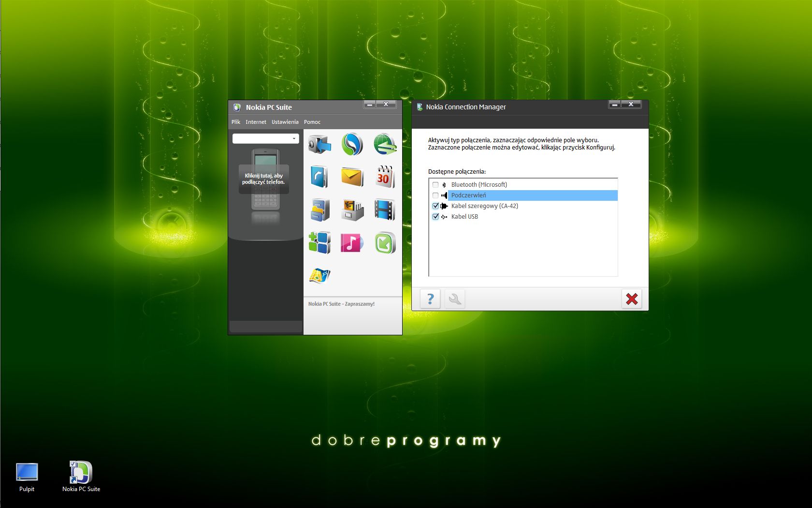Viewport: 812px width, 508px height.
Task: Click the infrared icon beside Podczerwień
Action: click(x=444, y=195)
